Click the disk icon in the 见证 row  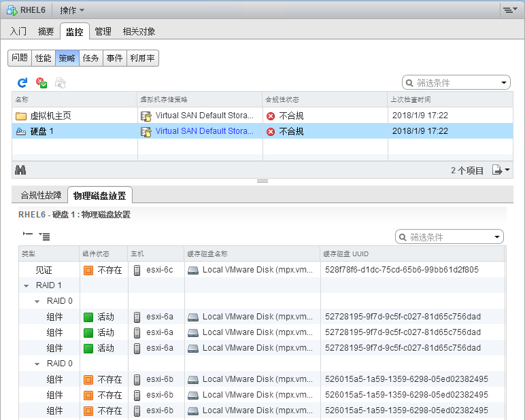click(193, 270)
